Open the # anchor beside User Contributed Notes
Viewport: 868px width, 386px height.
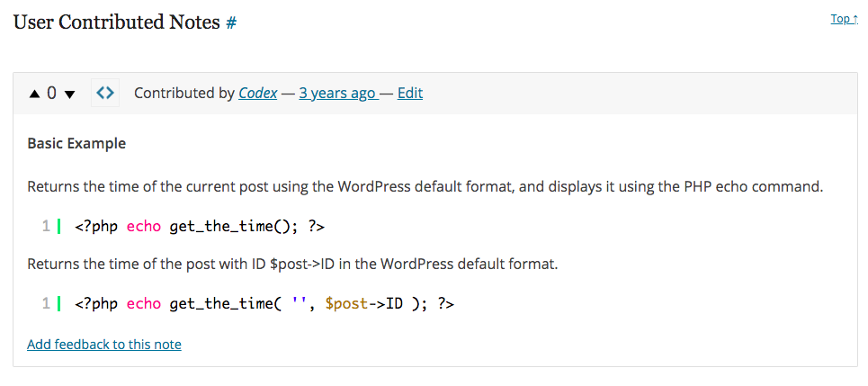pos(231,23)
